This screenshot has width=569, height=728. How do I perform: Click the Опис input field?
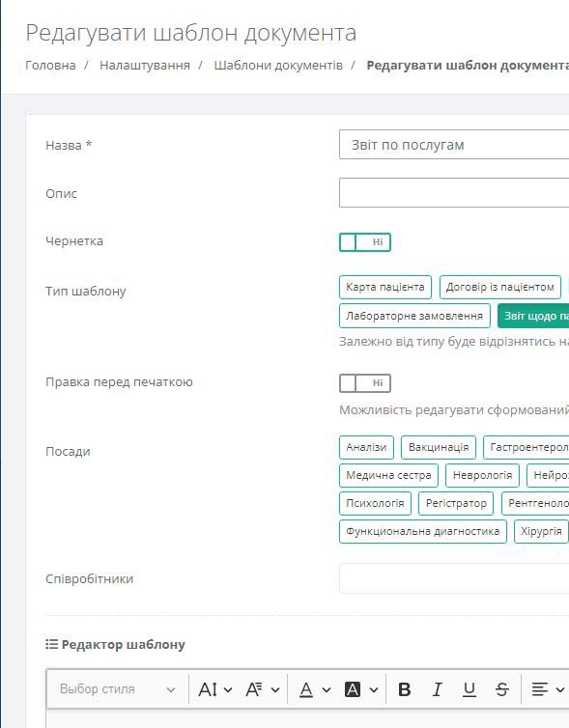tap(454, 192)
